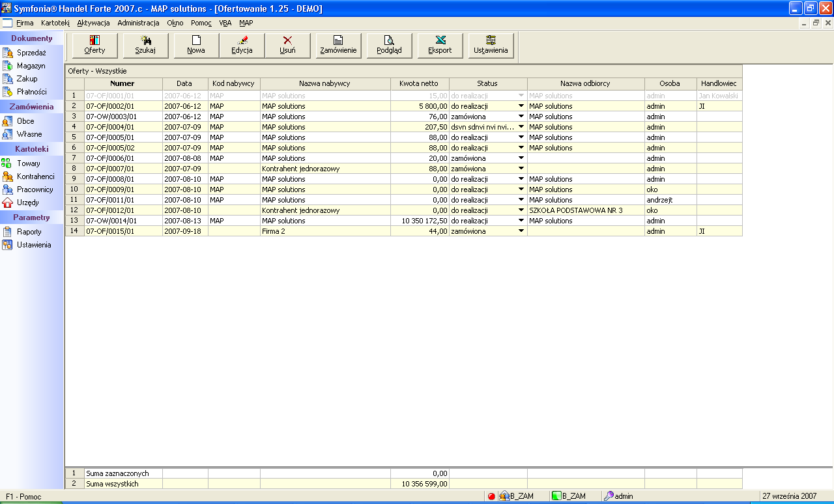
Task: Click the date 27 września 2007
Action: point(789,496)
